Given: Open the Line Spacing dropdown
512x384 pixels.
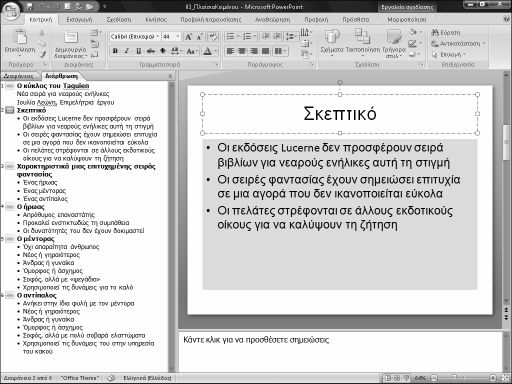Looking at the screenshot, I should (292, 36).
